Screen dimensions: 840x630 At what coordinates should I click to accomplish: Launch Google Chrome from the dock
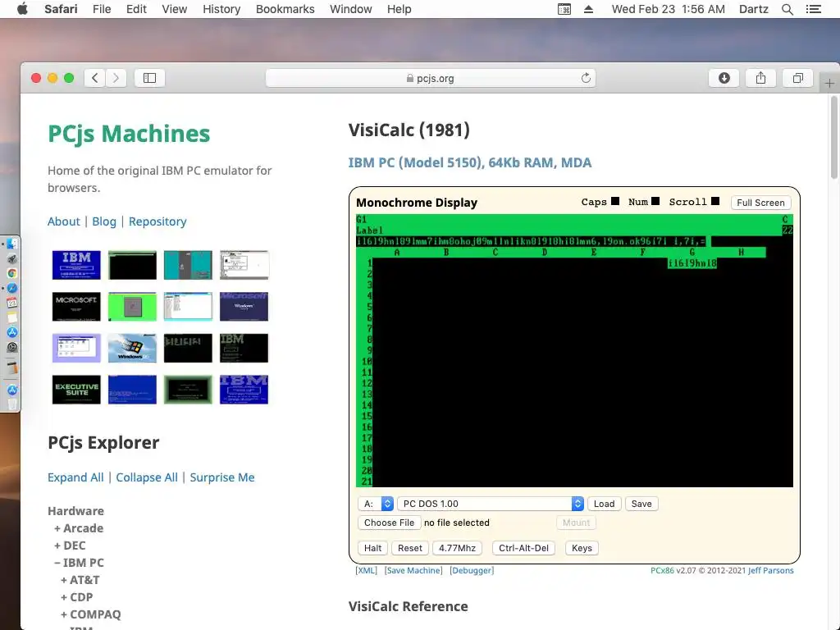coord(11,273)
